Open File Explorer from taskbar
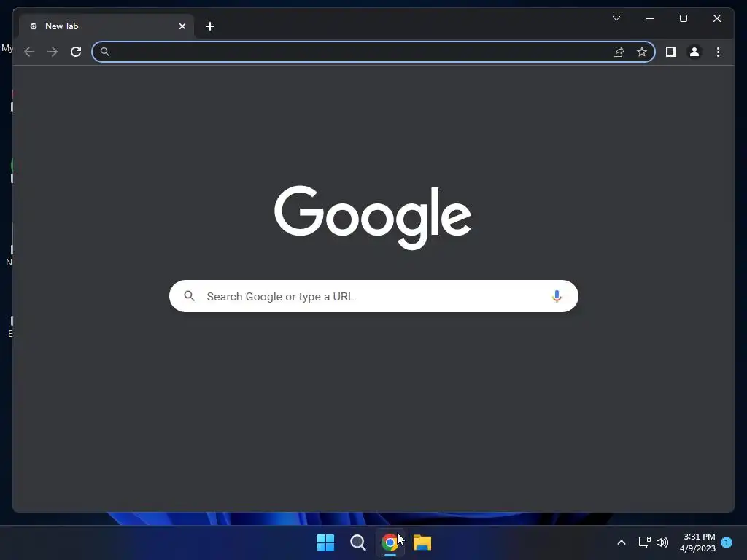Image resolution: width=747 pixels, height=560 pixels. (422, 542)
